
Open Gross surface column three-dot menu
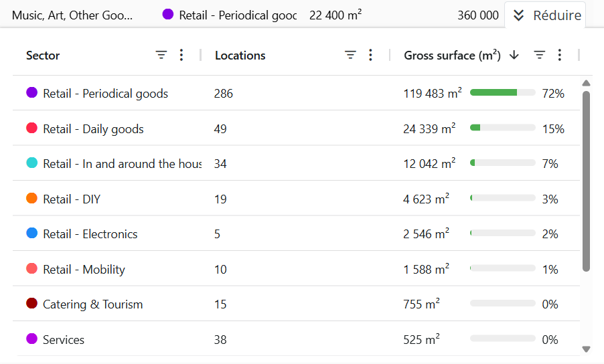[x=560, y=56]
